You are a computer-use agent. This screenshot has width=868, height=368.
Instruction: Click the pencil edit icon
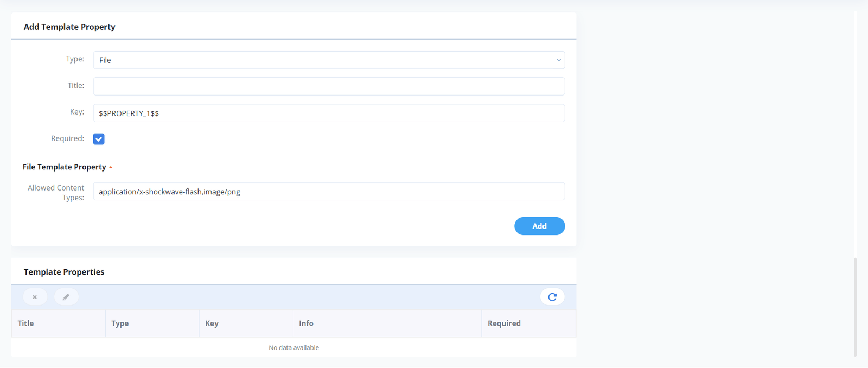tap(66, 297)
